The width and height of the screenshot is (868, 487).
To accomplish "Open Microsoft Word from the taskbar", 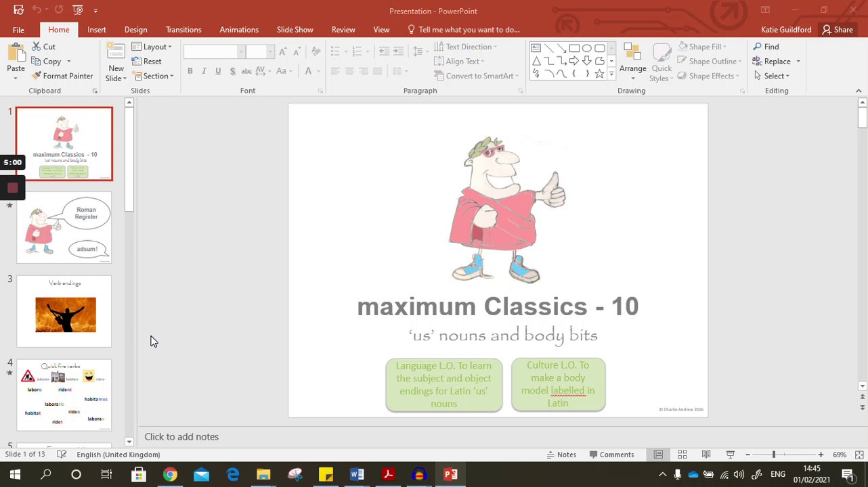I will click(357, 474).
